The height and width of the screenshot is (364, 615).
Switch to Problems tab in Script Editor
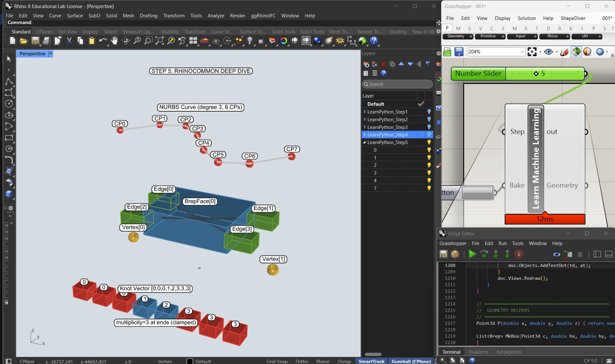pyautogui.click(x=478, y=352)
